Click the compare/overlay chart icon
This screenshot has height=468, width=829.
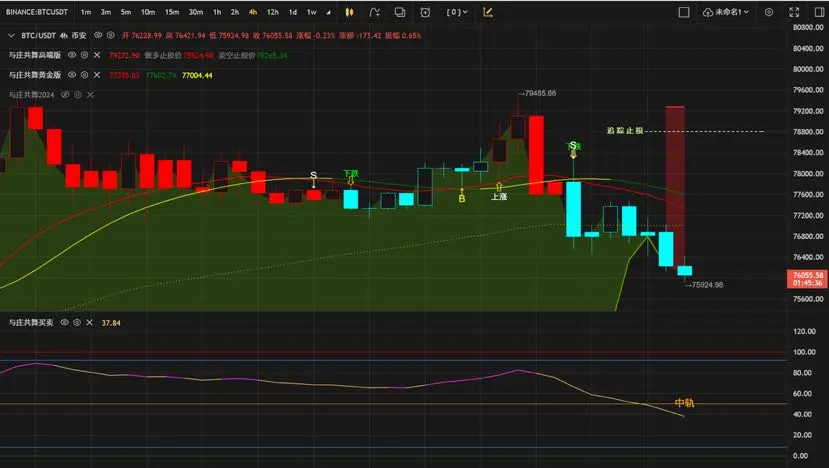(400, 12)
